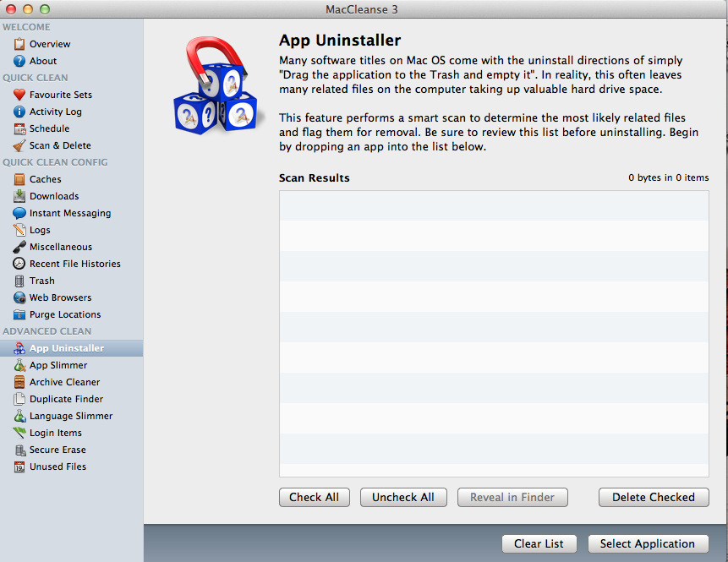Image resolution: width=728 pixels, height=562 pixels.
Task: Click the heart icon beside Favourite Sets
Action: (x=19, y=95)
